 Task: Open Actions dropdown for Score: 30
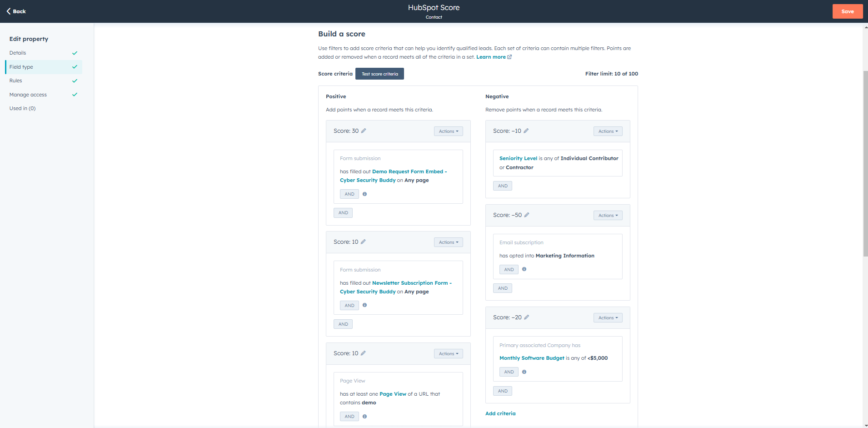(x=448, y=131)
